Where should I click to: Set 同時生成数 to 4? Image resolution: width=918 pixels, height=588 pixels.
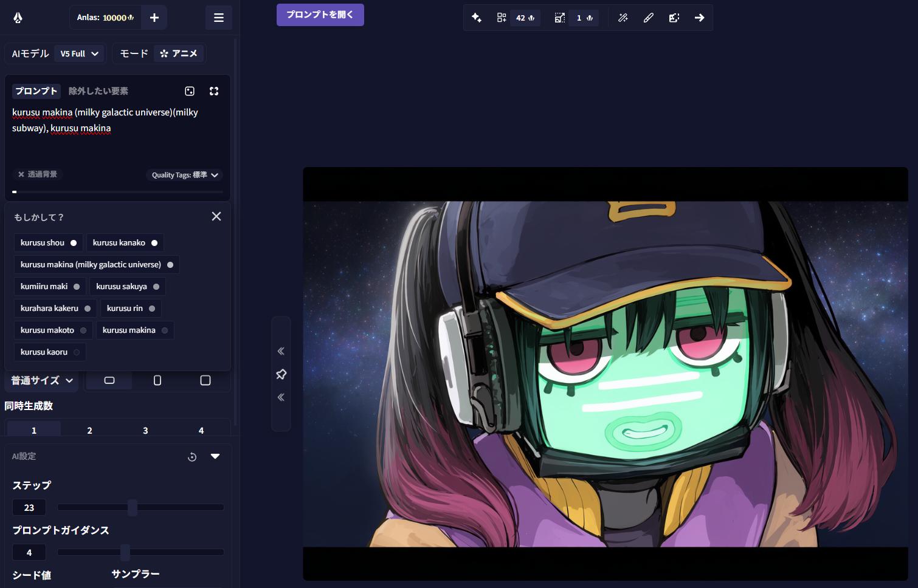click(x=201, y=430)
